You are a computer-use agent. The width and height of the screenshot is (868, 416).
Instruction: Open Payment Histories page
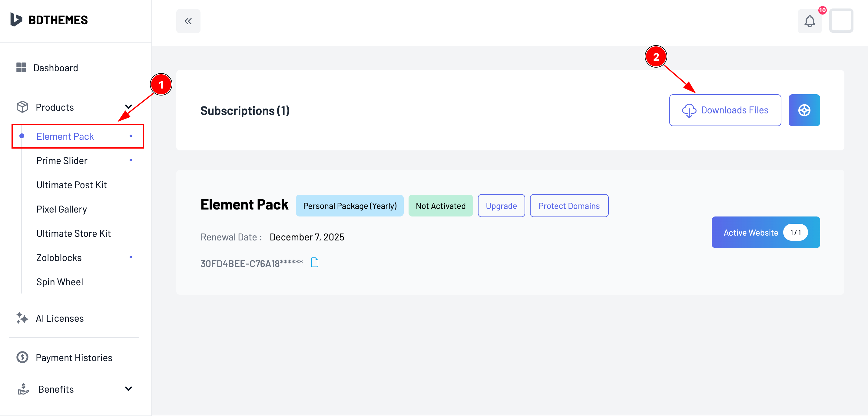[74, 357]
